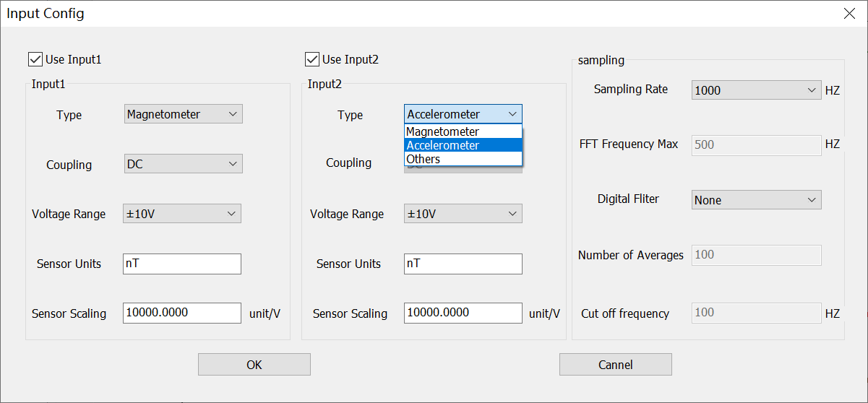The image size is (868, 403).
Task: Pick Others option in the Type list
Action: pos(463,159)
